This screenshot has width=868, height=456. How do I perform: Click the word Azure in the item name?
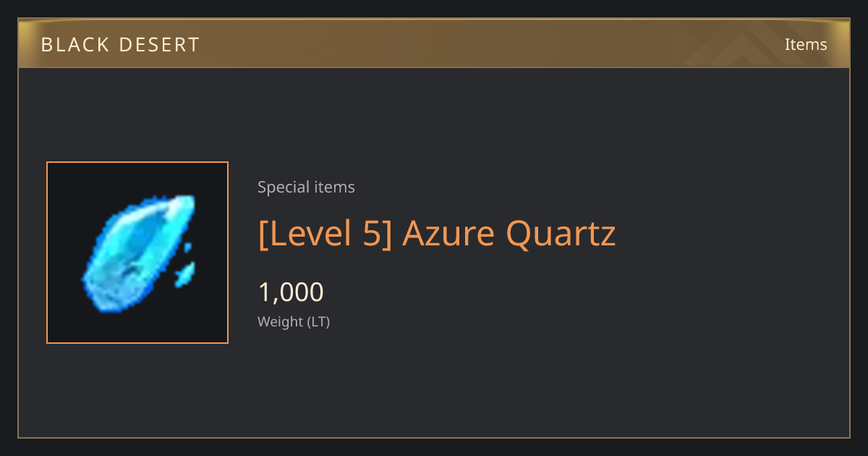coord(448,234)
